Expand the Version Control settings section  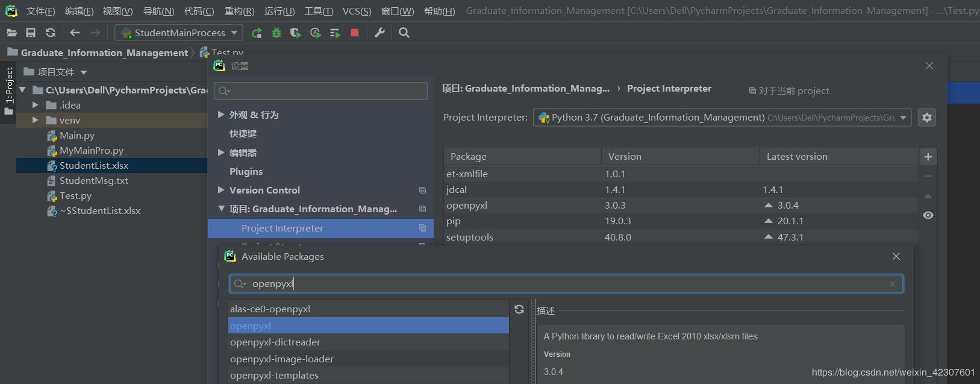221,190
